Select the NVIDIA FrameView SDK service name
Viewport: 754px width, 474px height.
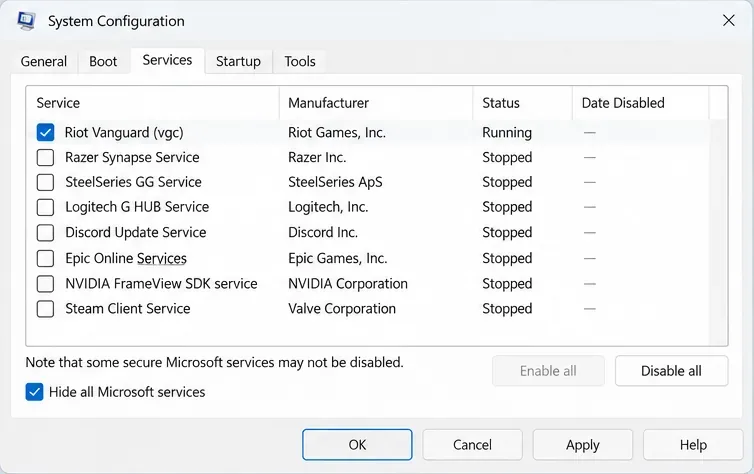pos(161,284)
